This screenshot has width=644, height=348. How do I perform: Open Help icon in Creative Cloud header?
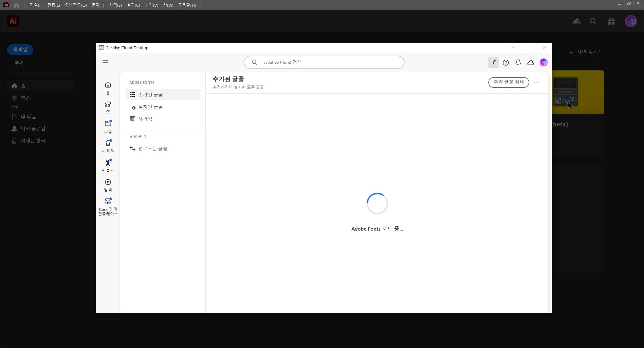tap(506, 62)
